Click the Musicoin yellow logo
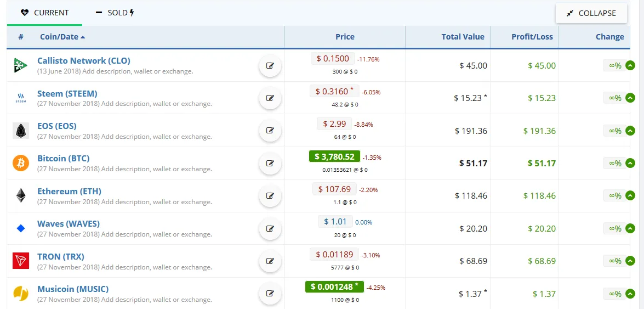 20,294
